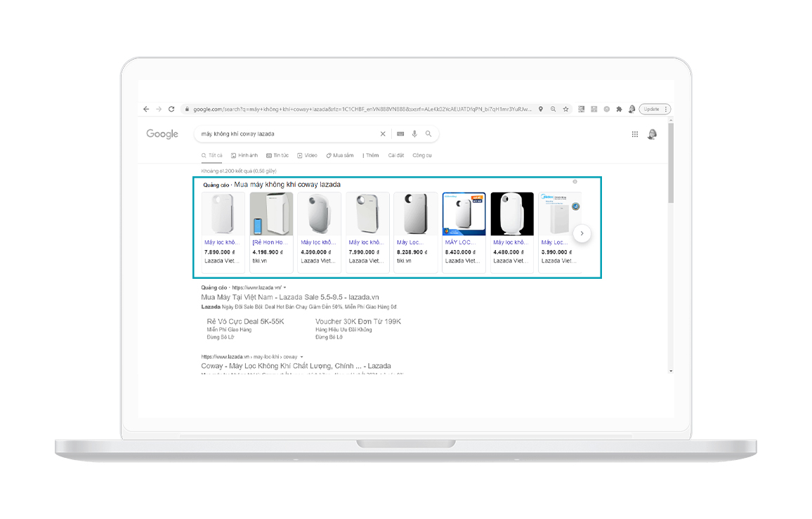This screenshot has height=519, width=812.
Task: Open 'Coway - Máy Lọc Không Khí' Lazada result
Action: point(296,366)
